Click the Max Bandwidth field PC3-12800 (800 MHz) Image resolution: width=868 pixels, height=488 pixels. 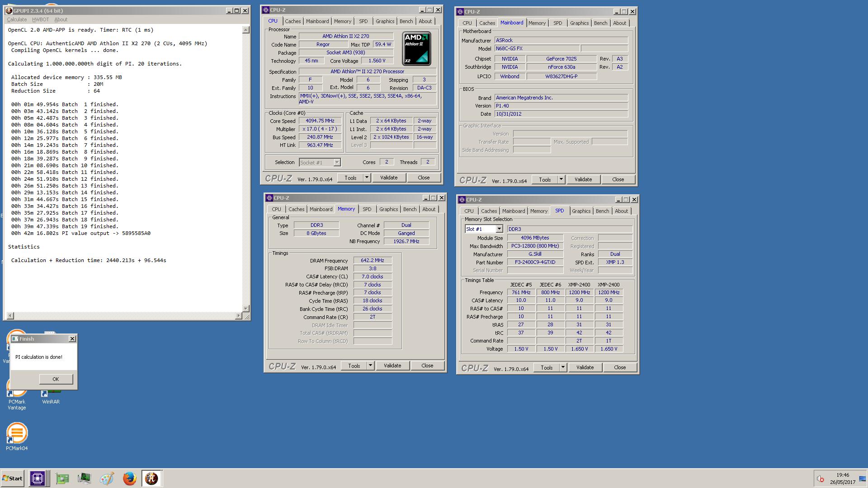pyautogui.click(x=535, y=246)
